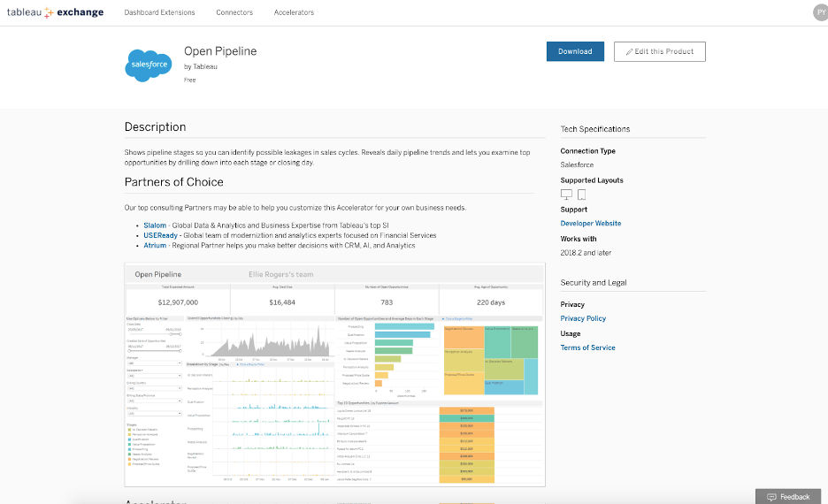Click the tablet layout icon
Image resolution: width=828 pixels, height=504 pixels.
(581, 195)
